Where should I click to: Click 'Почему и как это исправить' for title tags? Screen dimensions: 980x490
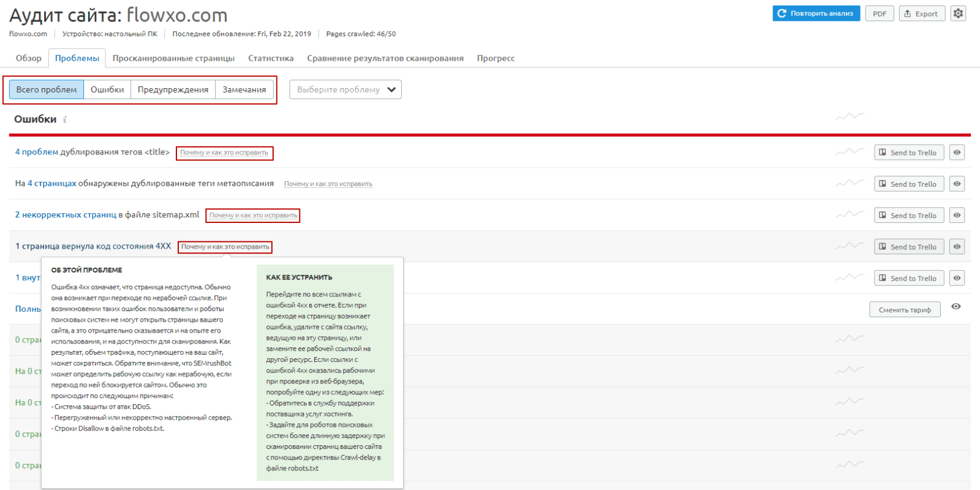coord(224,153)
